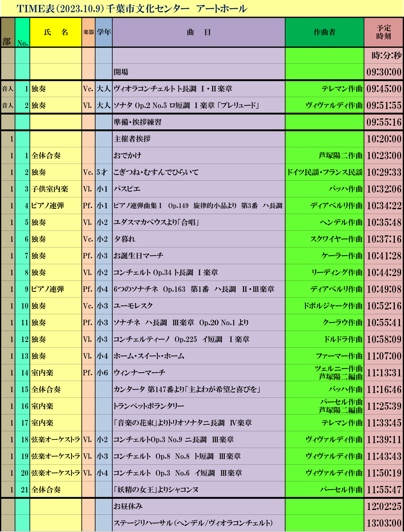Click 'ドイツ民謡・フランス民謡' composer cell
This screenshot has height=532, width=404.
324,172
